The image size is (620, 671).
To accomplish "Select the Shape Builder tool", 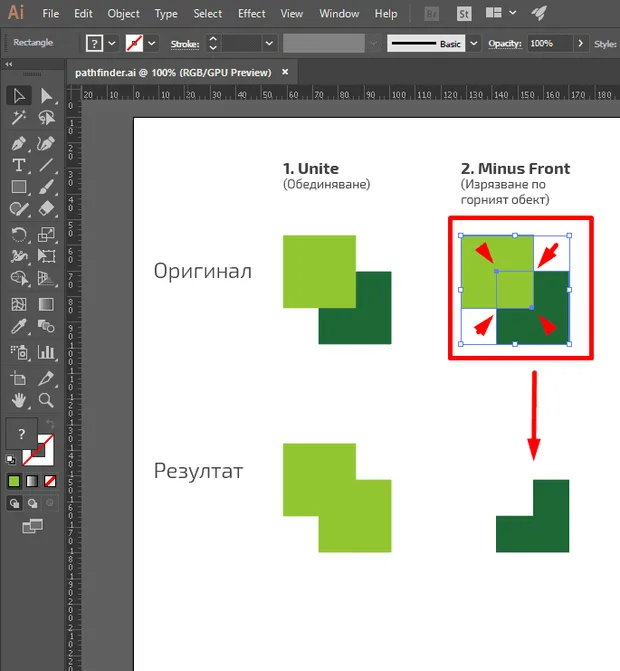I will click(x=19, y=278).
